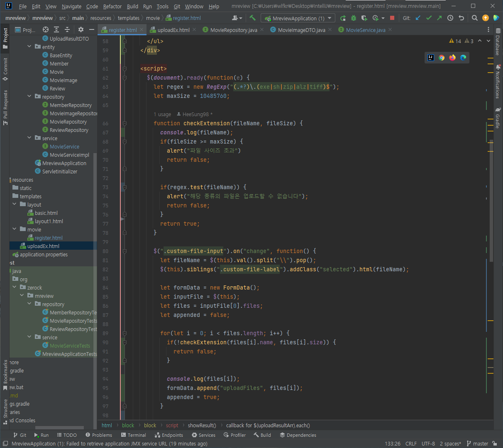Open preview in Edge browser icon
503x448 pixels.
463,58
